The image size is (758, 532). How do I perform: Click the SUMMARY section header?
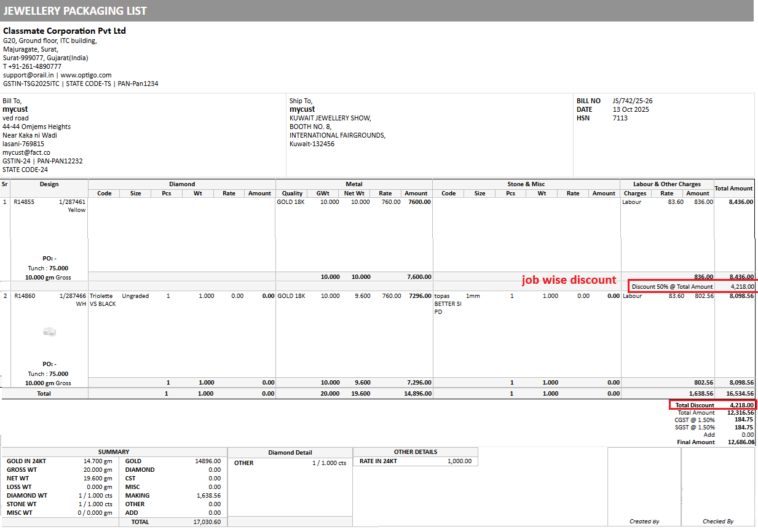coord(114,452)
